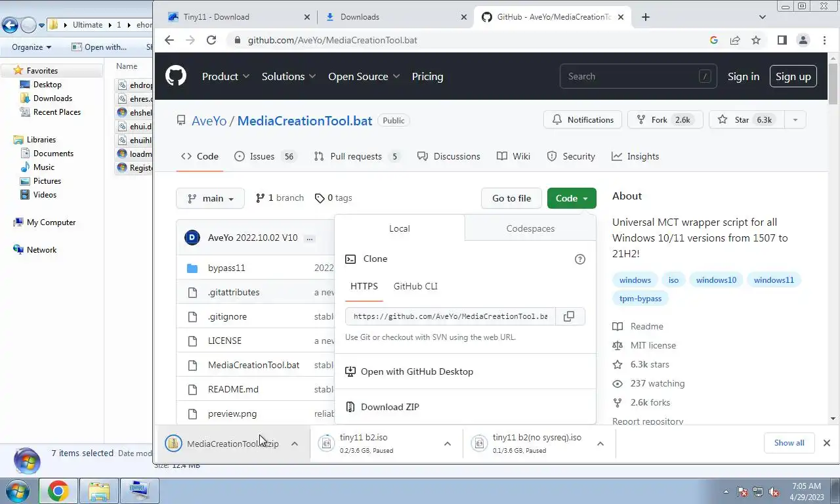
Task: Show hidden system tray icons arrow
Action: click(x=726, y=492)
